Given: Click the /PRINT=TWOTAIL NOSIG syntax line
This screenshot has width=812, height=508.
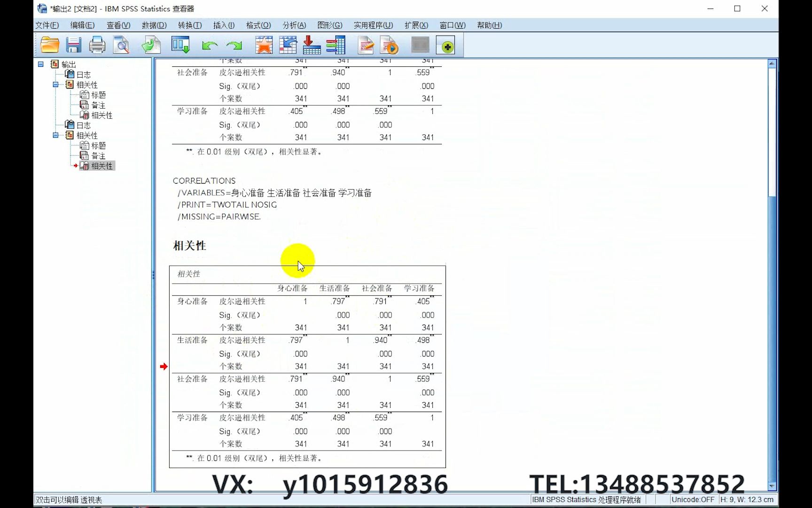Looking at the screenshot, I should [x=227, y=205].
